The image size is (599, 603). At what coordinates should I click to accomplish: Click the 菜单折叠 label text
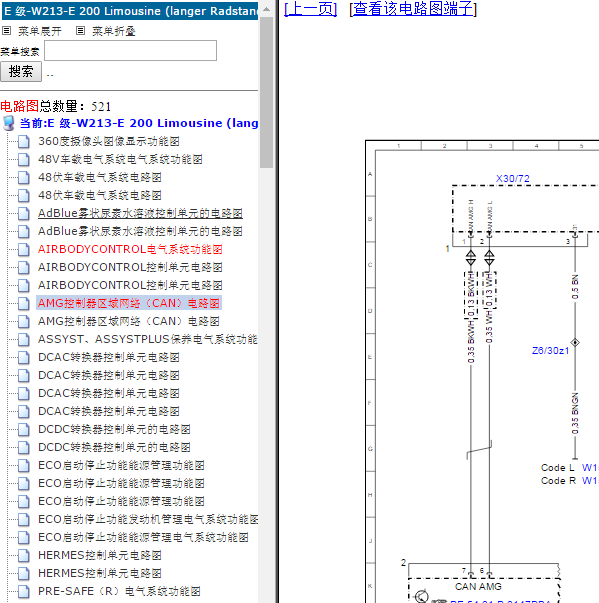pyautogui.click(x=114, y=31)
